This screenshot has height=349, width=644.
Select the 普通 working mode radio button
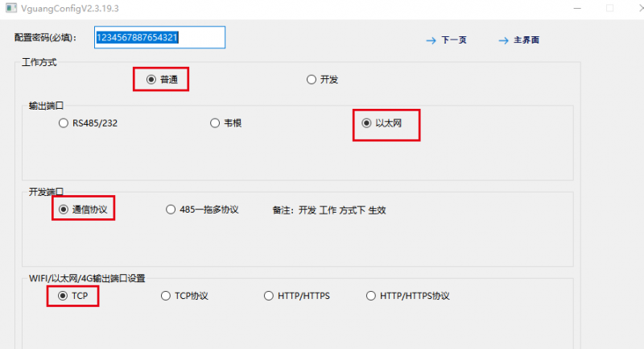tap(151, 79)
